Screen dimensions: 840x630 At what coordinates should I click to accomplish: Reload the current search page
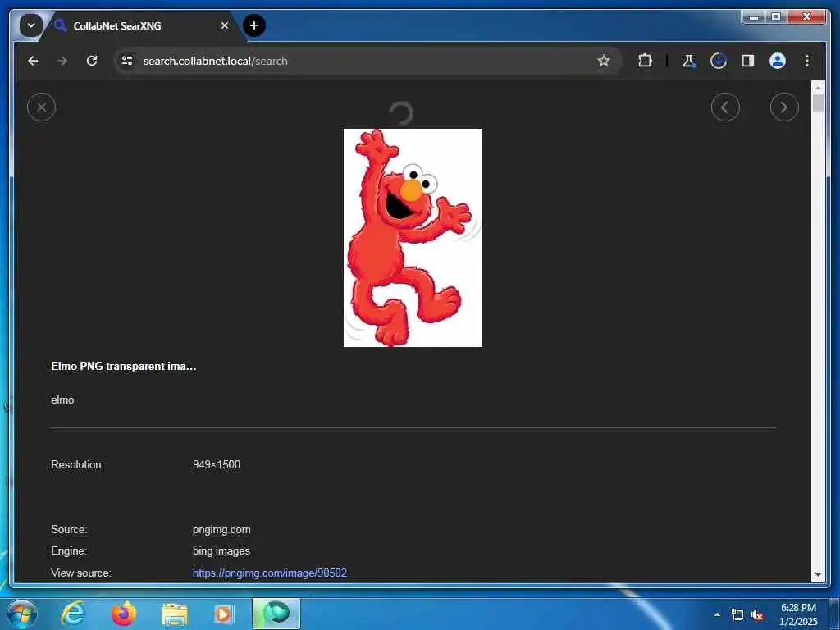click(x=92, y=61)
